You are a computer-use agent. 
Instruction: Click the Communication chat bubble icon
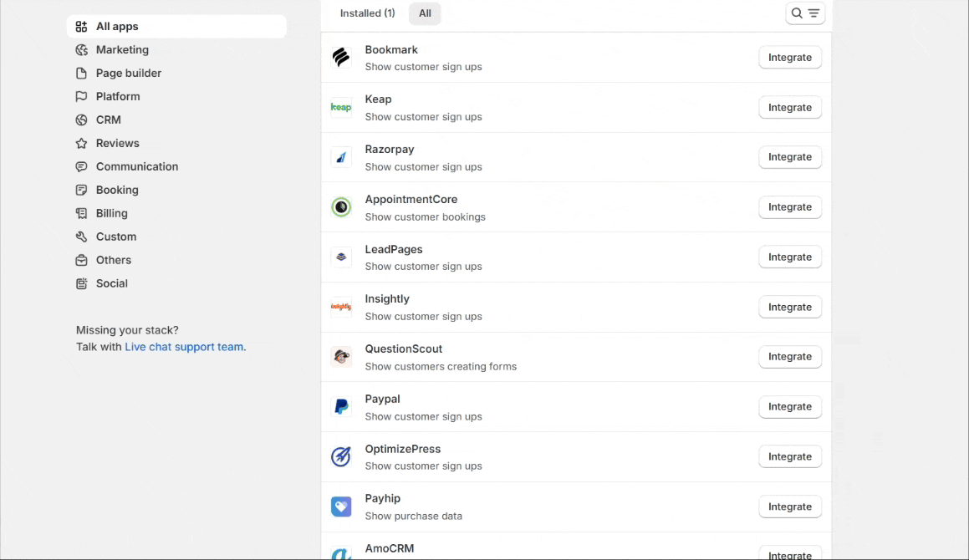[82, 167]
